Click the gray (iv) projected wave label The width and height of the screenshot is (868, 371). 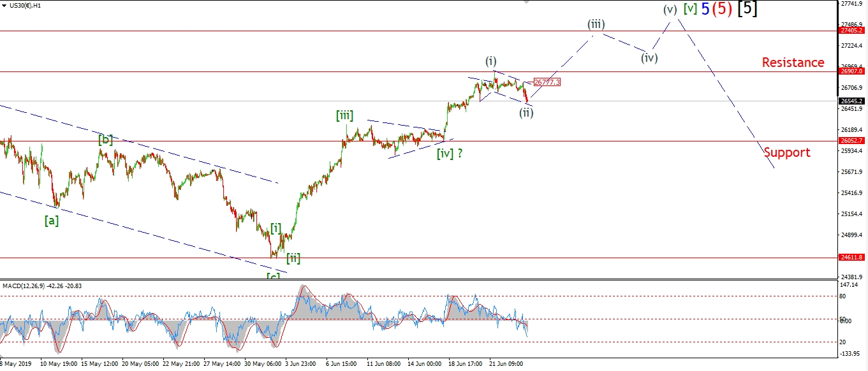point(649,57)
